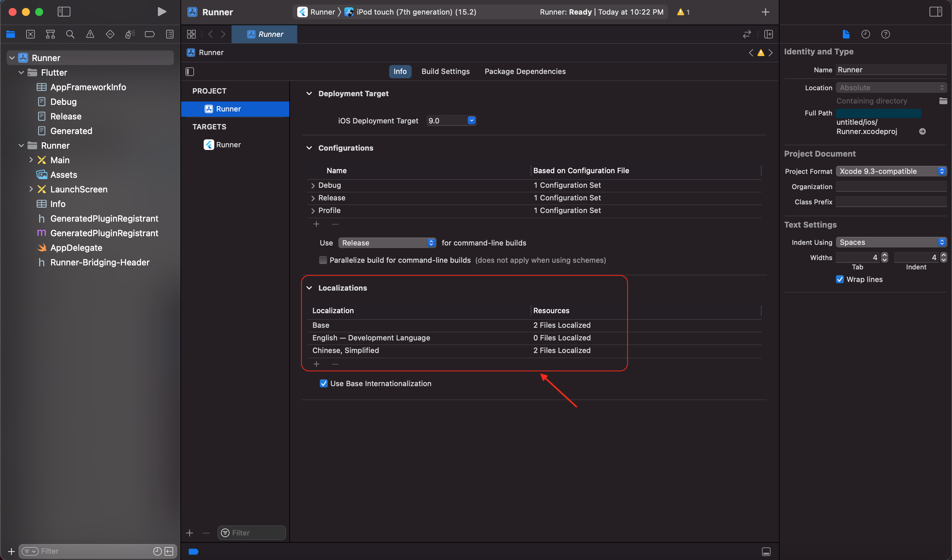The width and height of the screenshot is (952, 560).
Task: Expand the Profile configuration row
Action: [313, 211]
